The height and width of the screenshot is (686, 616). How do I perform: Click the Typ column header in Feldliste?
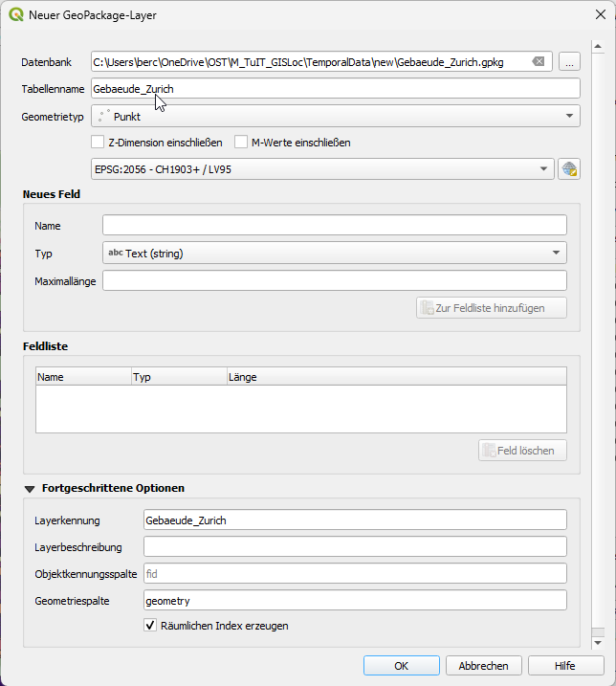(178, 377)
